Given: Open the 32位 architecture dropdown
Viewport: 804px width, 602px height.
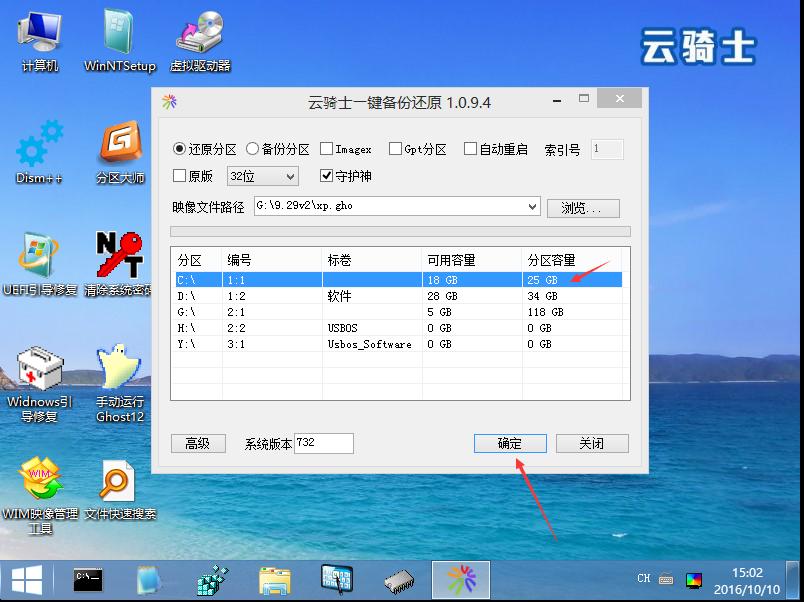Looking at the screenshot, I should tap(262, 175).
